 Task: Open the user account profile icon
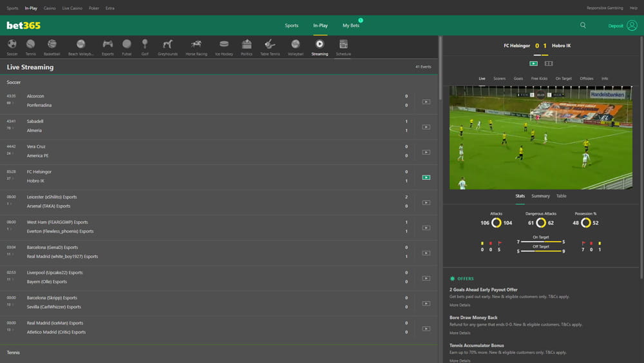(x=632, y=26)
